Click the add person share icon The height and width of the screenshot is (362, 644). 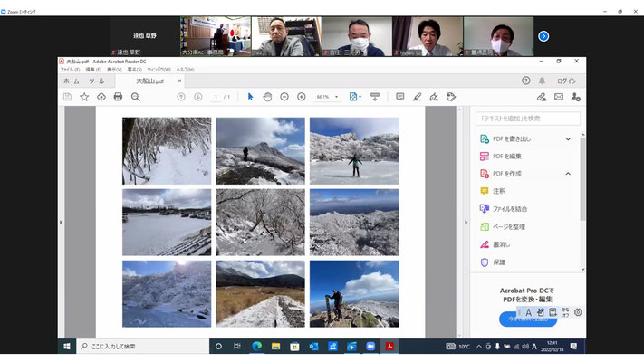[x=575, y=97]
